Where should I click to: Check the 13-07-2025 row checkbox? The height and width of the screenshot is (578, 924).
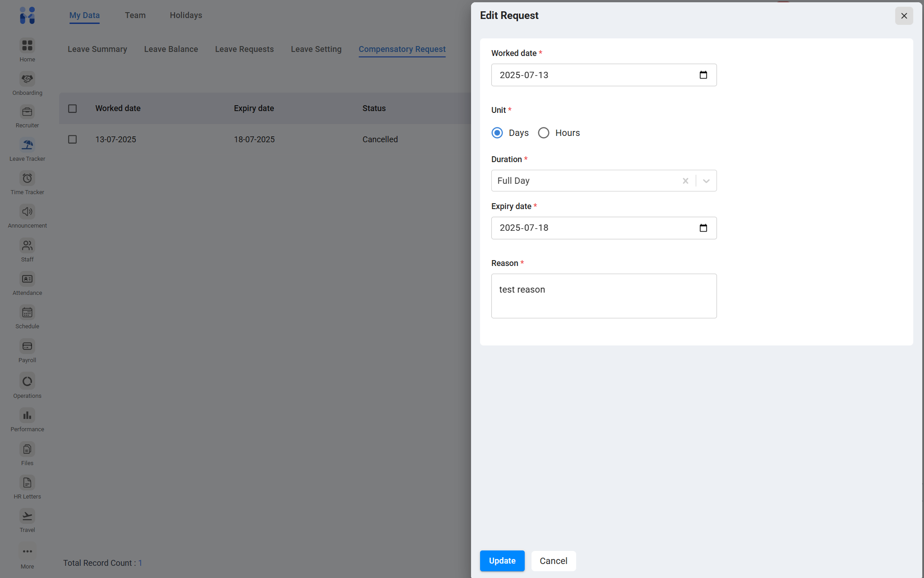point(72,140)
